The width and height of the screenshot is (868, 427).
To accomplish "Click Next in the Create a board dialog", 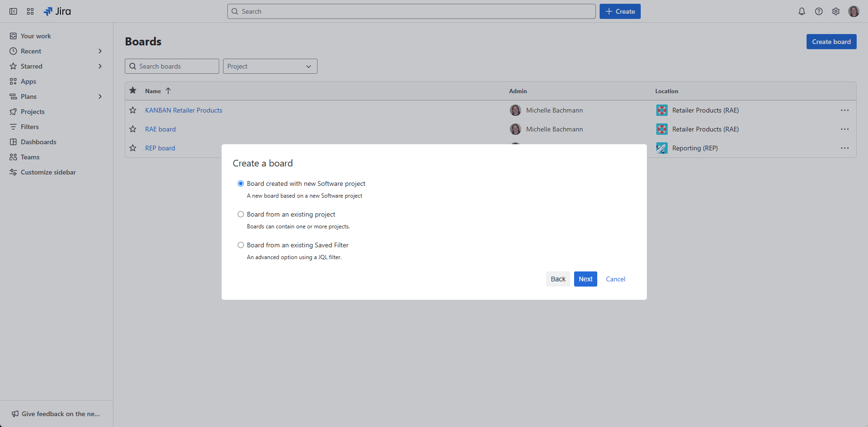I will tap(585, 279).
